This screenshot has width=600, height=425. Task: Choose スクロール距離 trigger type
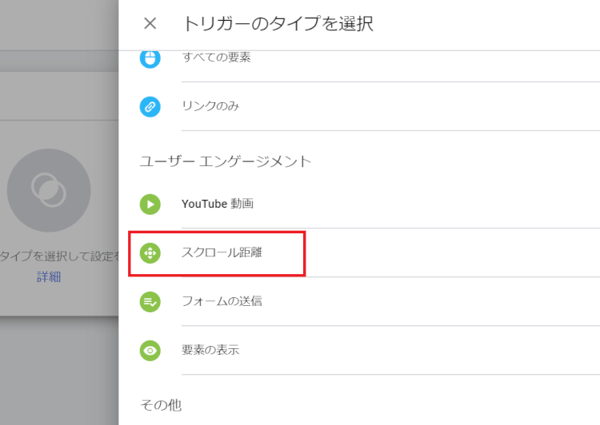point(222,252)
